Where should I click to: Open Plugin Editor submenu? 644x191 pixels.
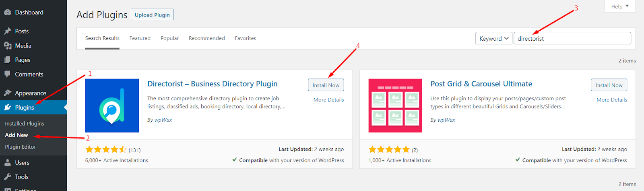pos(21,147)
